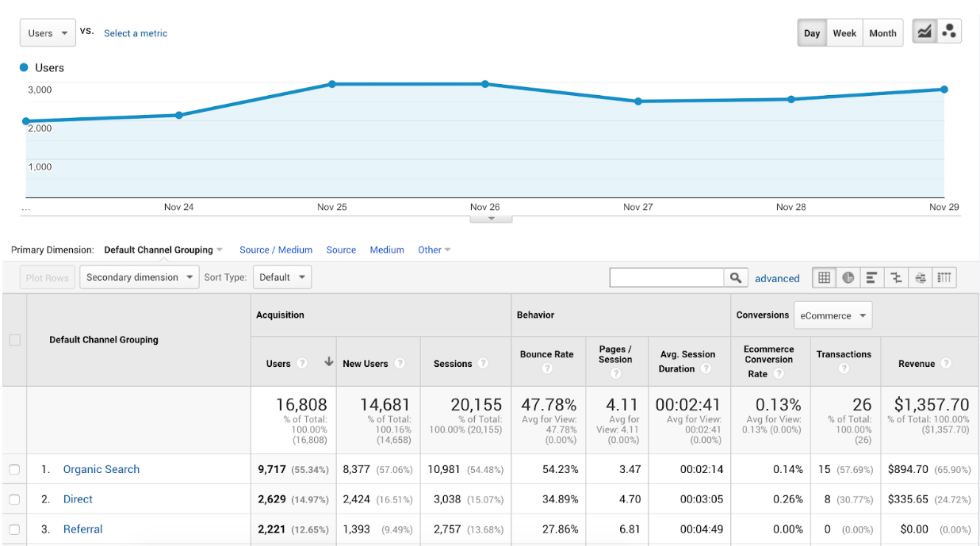Click the Users column sort arrow
Viewport: 980px width, 546px height.
tap(328, 363)
